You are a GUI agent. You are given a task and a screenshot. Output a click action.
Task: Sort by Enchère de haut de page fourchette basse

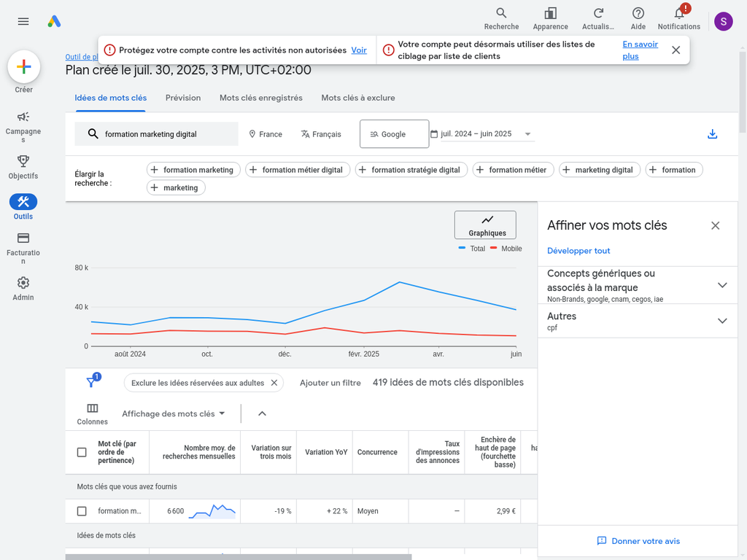pos(493,452)
